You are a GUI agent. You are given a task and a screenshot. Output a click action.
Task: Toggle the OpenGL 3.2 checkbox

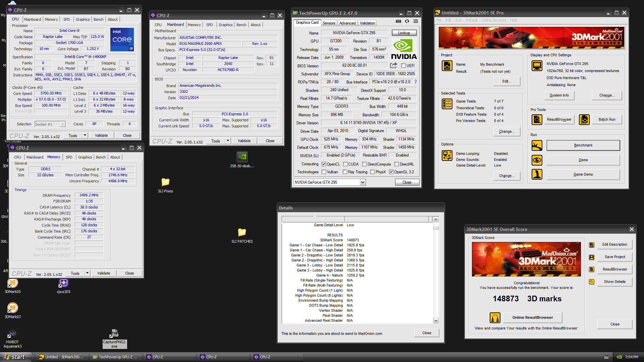click(391, 172)
